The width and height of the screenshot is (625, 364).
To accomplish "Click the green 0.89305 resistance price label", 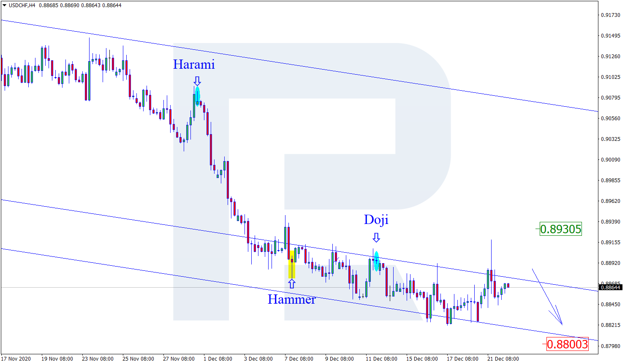I will point(560,229).
